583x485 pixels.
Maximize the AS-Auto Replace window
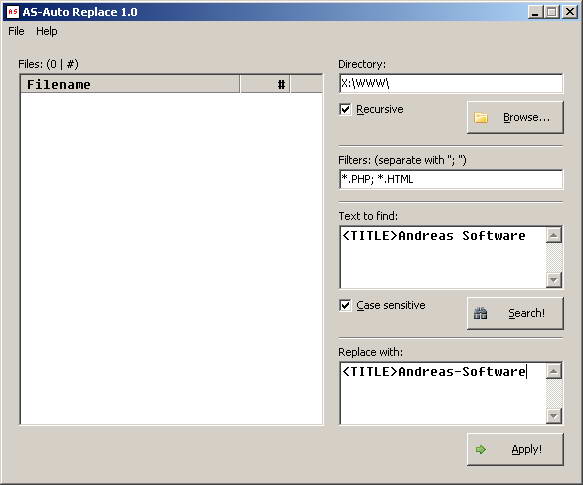tap(552, 12)
